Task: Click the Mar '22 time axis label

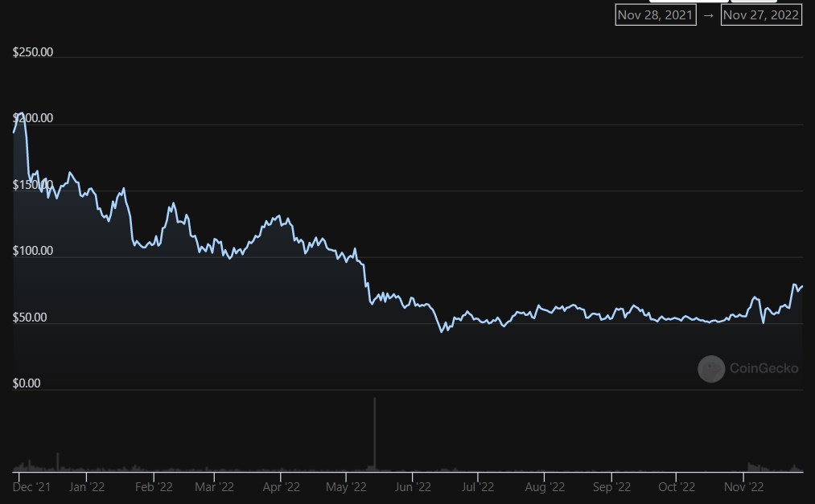Action: 214,487
